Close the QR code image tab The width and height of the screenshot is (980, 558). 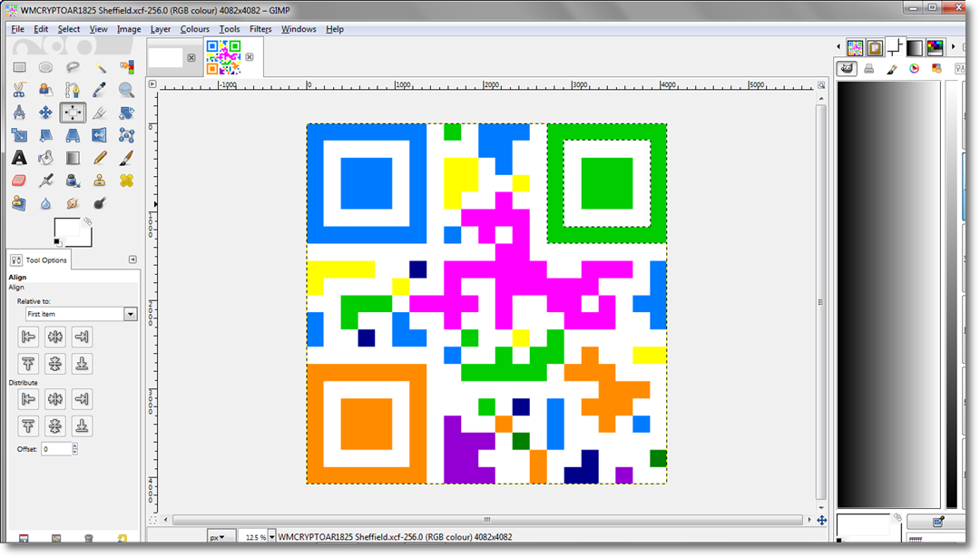point(250,57)
